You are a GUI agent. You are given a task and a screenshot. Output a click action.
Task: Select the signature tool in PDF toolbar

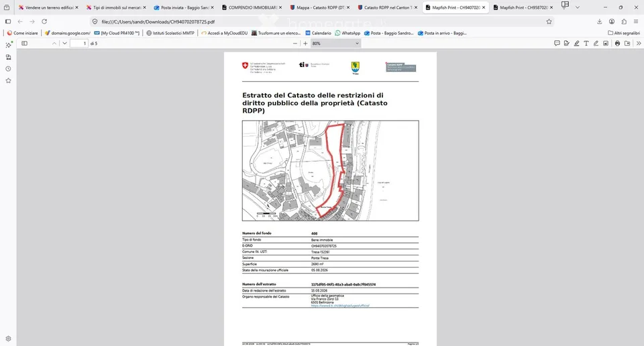pyautogui.click(x=567, y=43)
